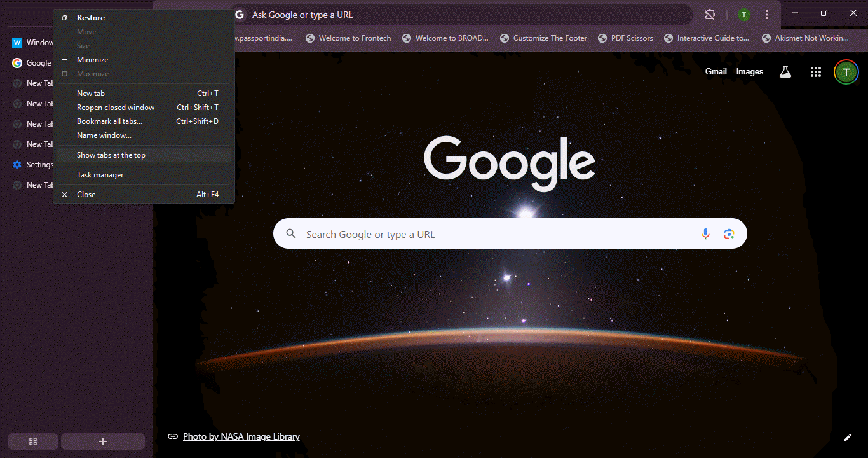Image resolution: width=868 pixels, height=458 pixels.
Task: Click the tab search grid icon in sidebar
Action: coord(32,441)
